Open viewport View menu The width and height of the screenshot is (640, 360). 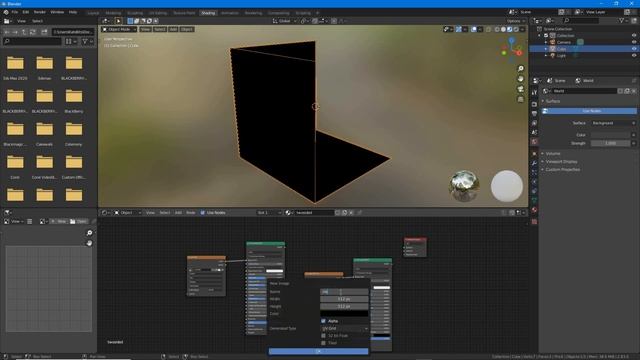[x=145, y=29]
